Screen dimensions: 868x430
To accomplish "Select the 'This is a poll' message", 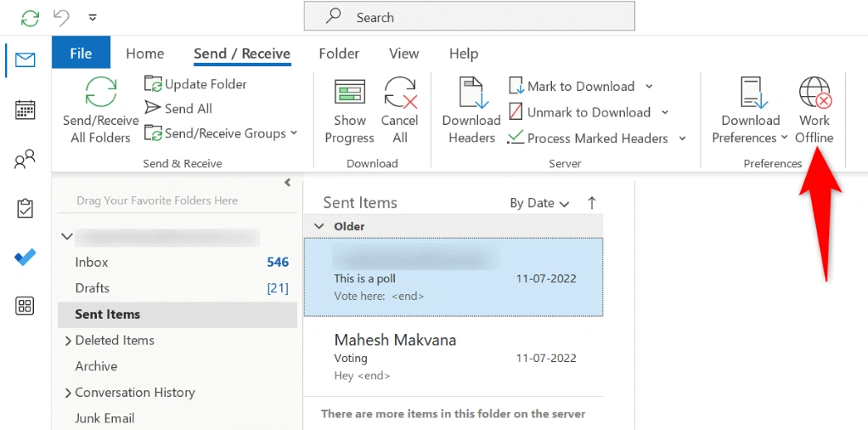I will coord(454,277).
